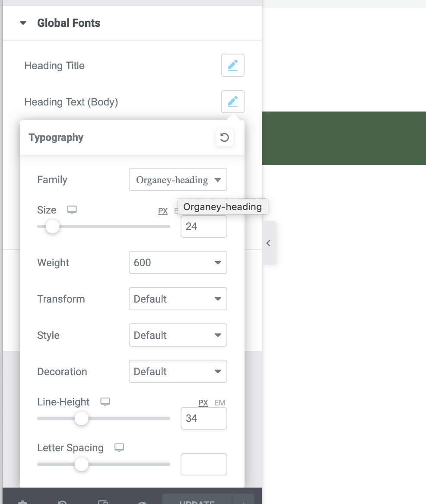The width and height of the screenshot is (426, 504).
Task: Open the Family font dropdown
Action: 178,179
